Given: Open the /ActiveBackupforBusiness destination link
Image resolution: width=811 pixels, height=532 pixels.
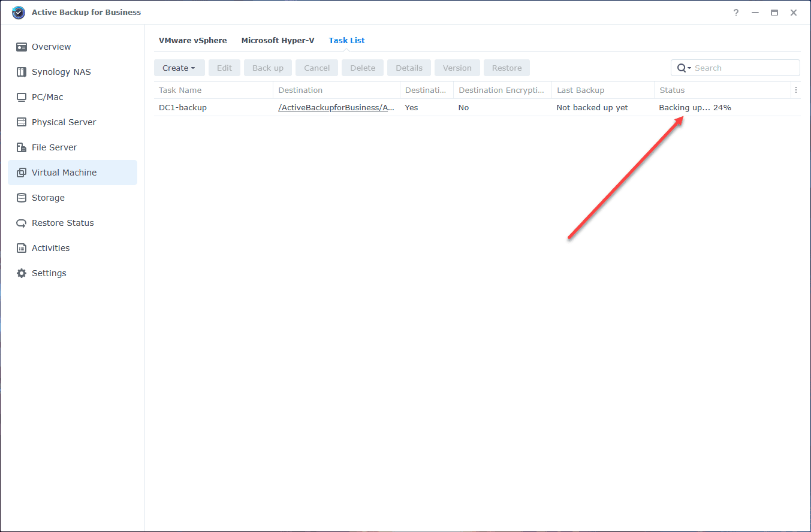Looking at the screenshot, I should click(336, 108).
